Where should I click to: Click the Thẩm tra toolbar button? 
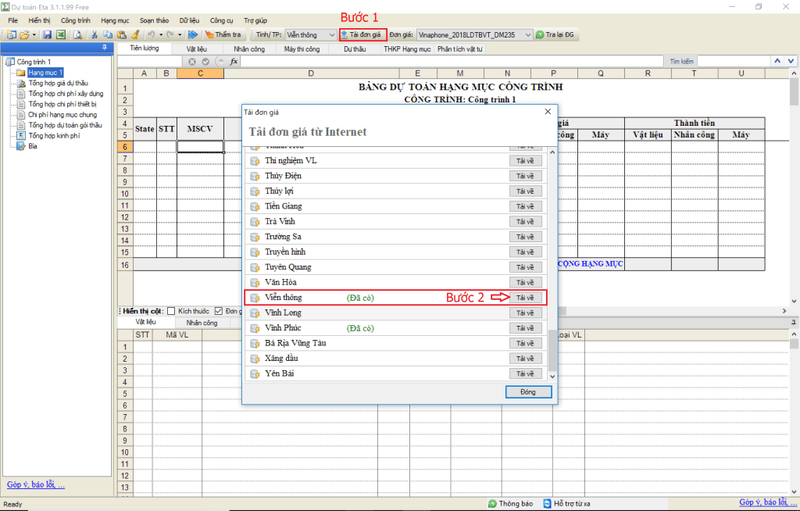224,35
